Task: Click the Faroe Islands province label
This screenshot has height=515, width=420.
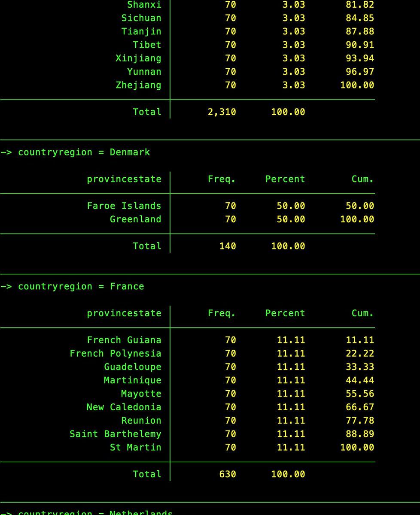Action: coord(124,206)
